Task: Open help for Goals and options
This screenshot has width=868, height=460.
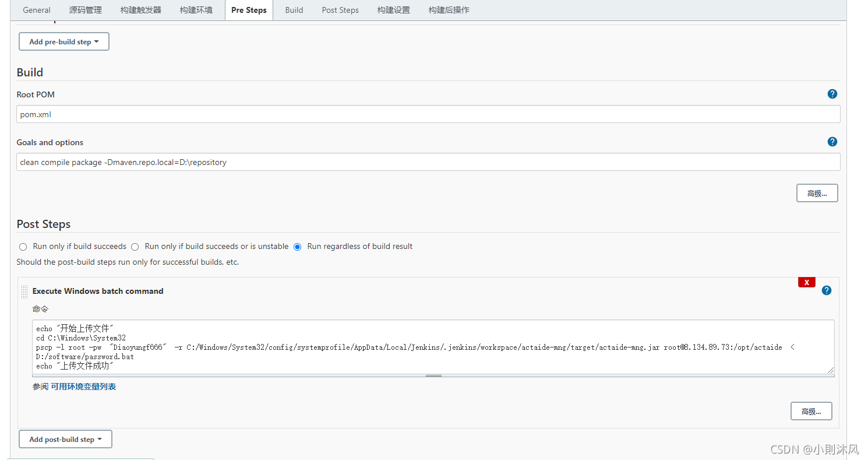Action: click(x=832, y=142)
